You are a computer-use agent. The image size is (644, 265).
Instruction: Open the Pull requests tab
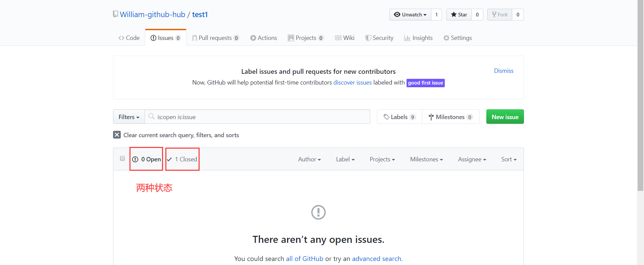click(215, 38)
